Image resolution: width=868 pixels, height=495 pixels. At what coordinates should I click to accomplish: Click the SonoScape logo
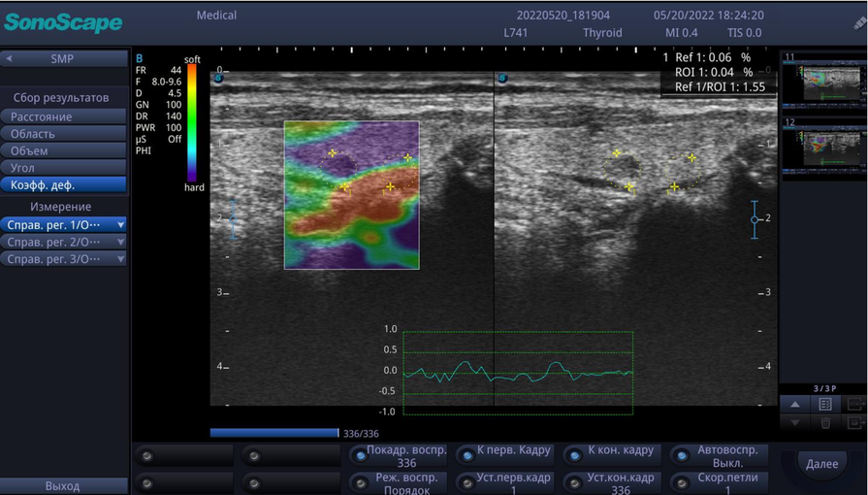[63, 22]
